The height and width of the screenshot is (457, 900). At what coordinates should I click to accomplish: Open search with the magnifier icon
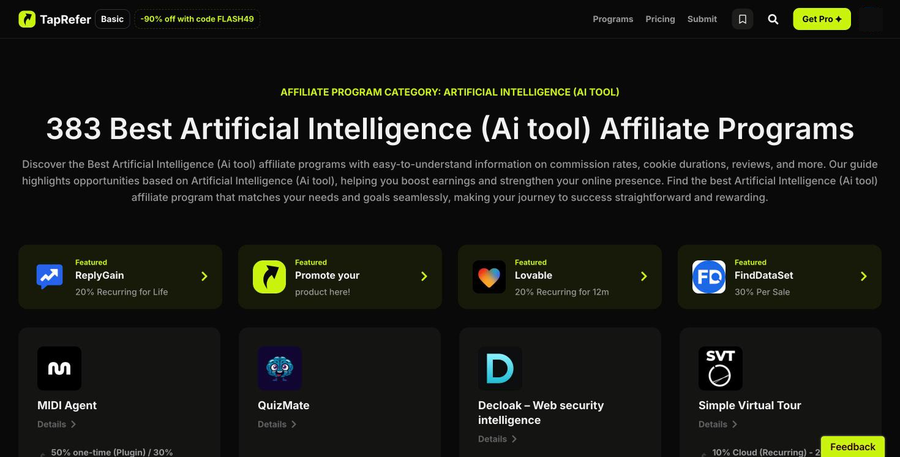coord(773,19)
